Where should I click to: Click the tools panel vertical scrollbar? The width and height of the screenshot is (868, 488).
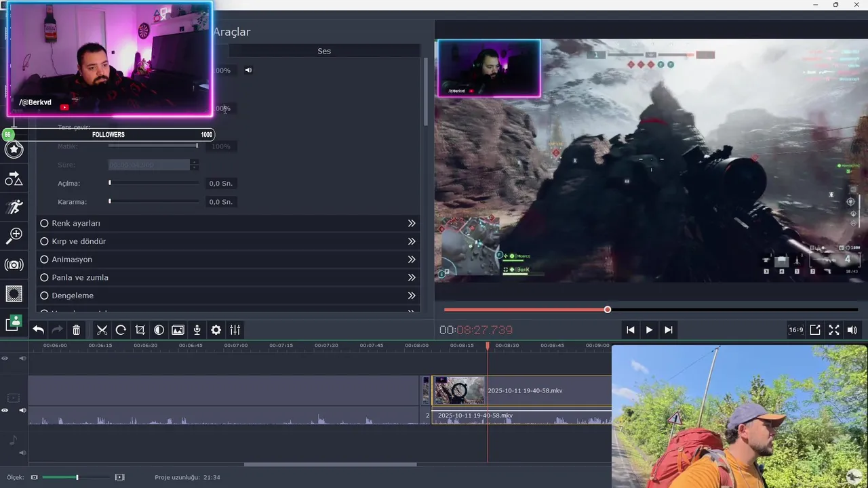426,91
